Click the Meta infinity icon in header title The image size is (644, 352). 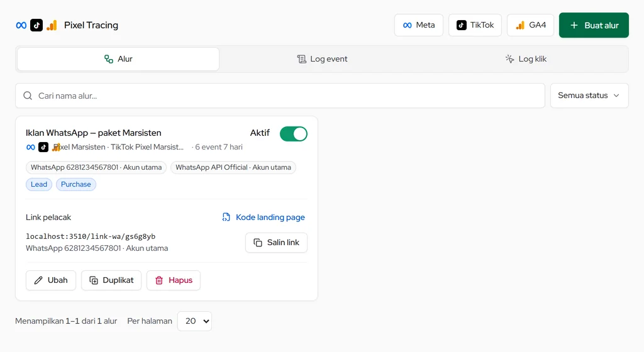click(21, 25)
